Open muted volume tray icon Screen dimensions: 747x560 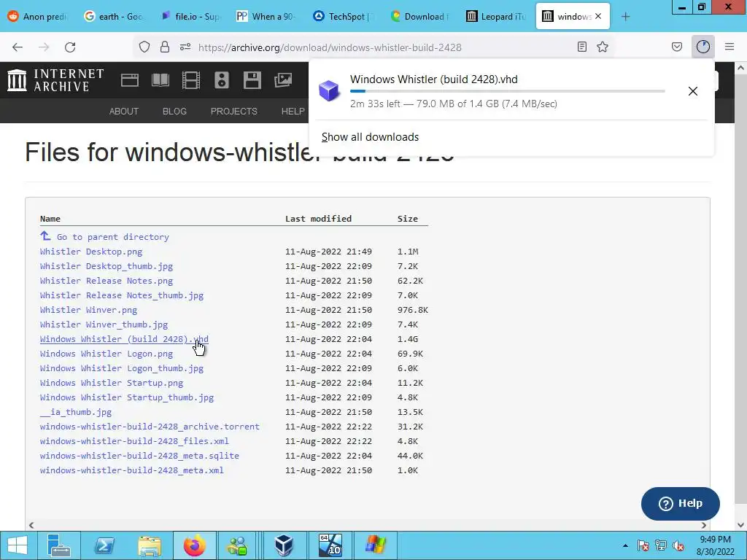678,545
